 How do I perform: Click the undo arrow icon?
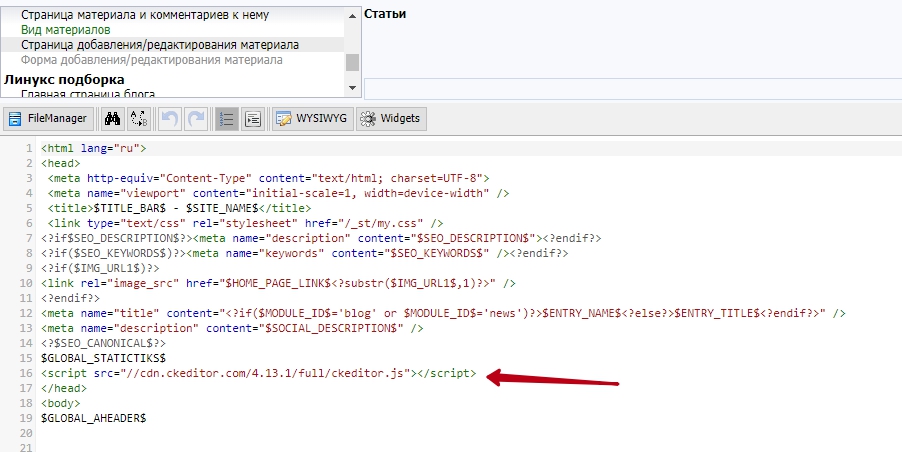click(x=170, y=119)
